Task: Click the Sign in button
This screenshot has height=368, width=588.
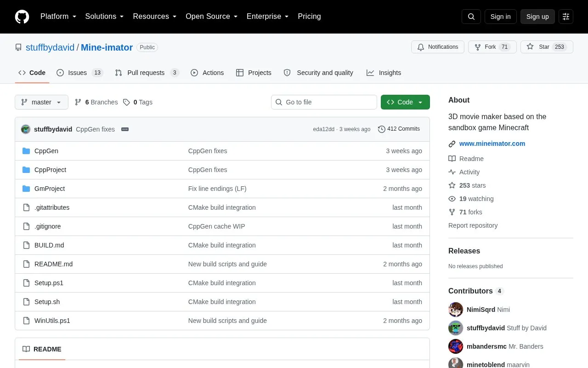Action: tap(500, 17)
